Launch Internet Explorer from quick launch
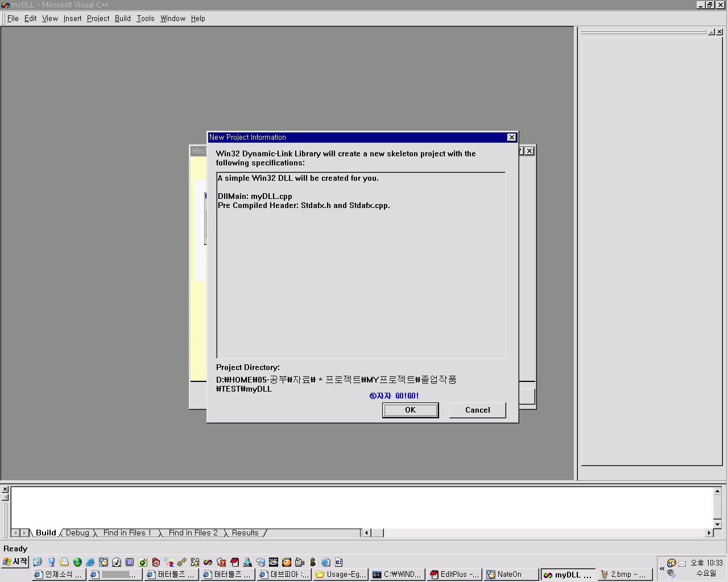The width and height of the screenshot is (728, 582). pyautogui.click(x=90, y=562)
